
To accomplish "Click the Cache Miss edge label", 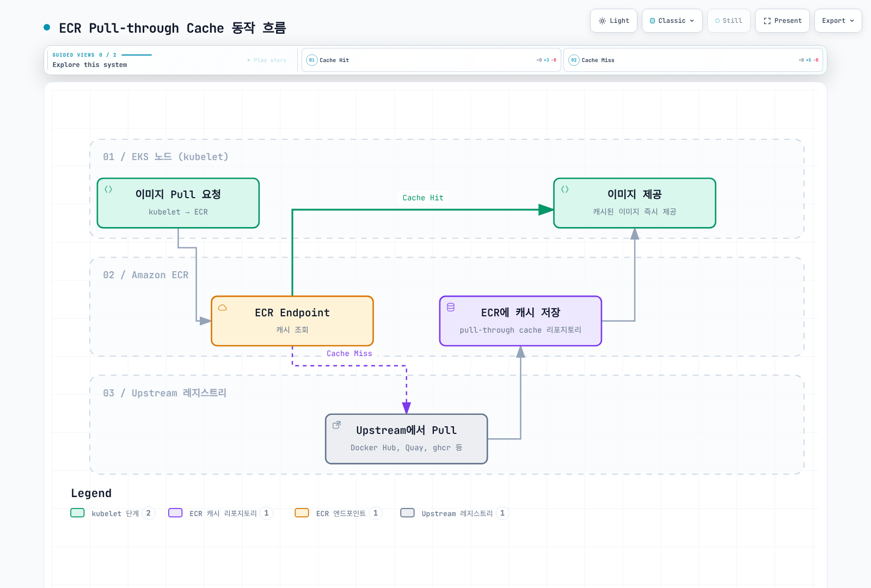I will click(349, 353).
